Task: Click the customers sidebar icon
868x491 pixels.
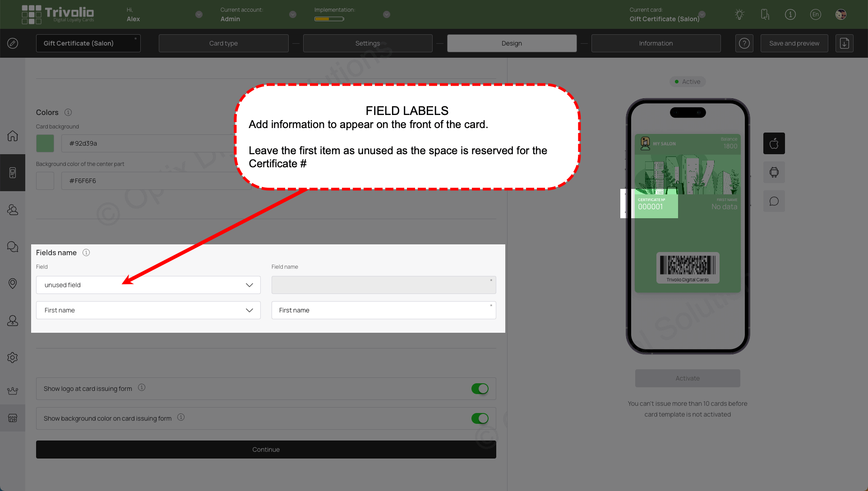Action: pos(13,210)
